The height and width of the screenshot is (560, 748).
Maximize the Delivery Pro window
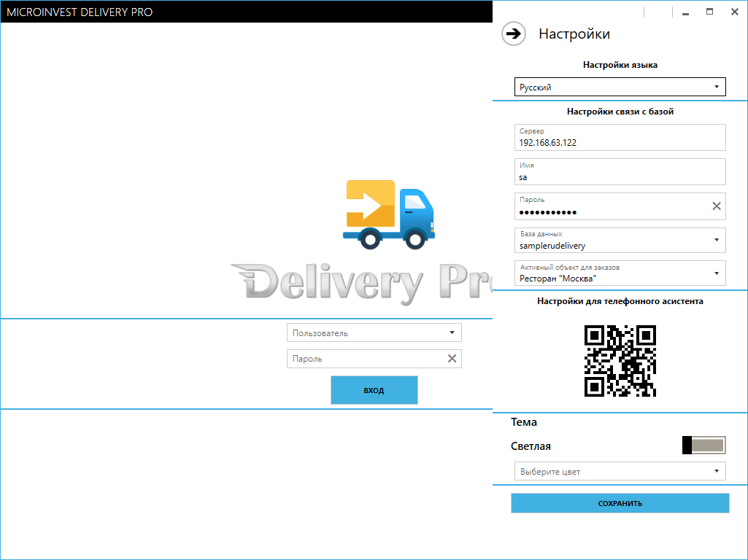coord(710,12)
